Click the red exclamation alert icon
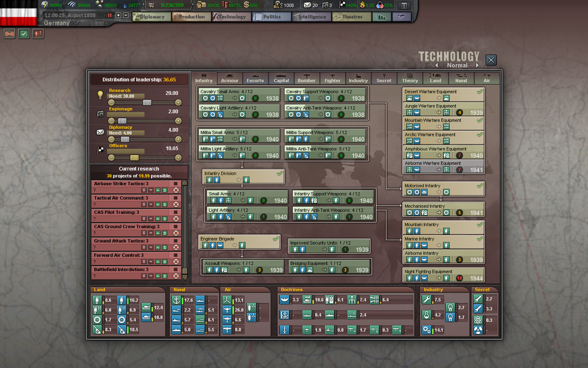Viewport: 588px width, 368px height. pyautogui.click(x=38, y=34)
